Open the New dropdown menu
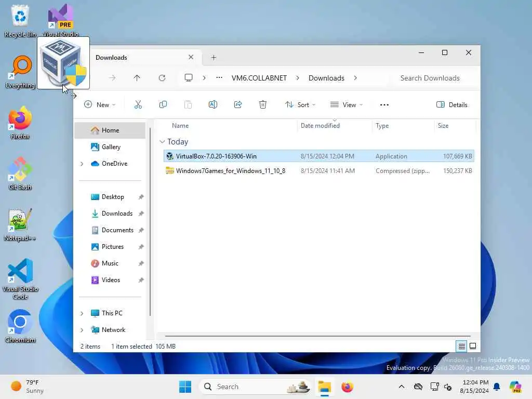 click(x=100, y=104)
